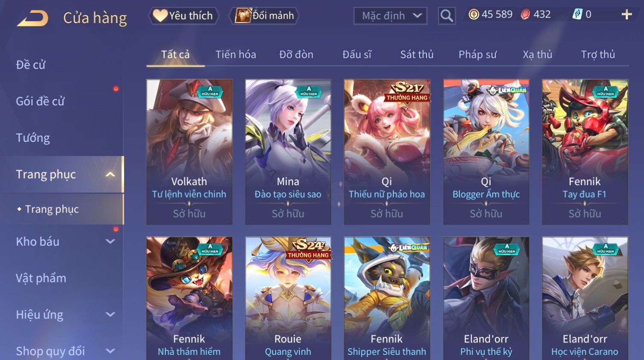Add currency with the plus icon
Screen dimensions: 644x360
[x=627, y=14]
